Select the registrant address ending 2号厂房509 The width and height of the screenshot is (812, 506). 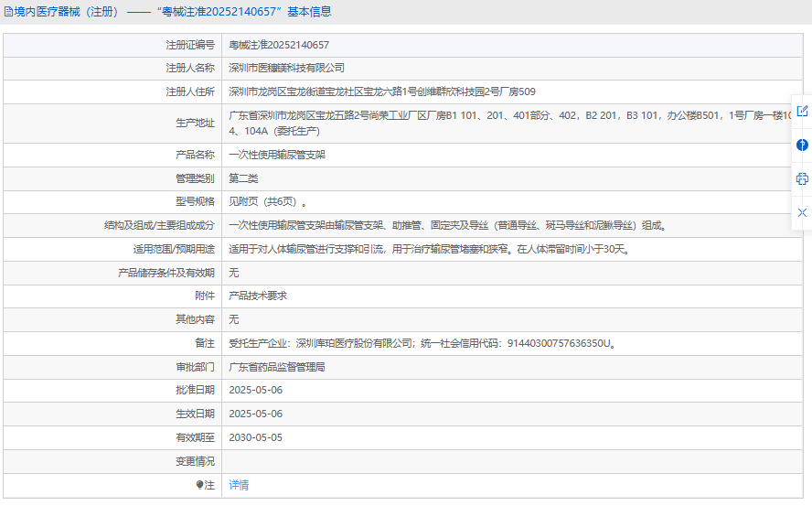(x=382, y=92)
